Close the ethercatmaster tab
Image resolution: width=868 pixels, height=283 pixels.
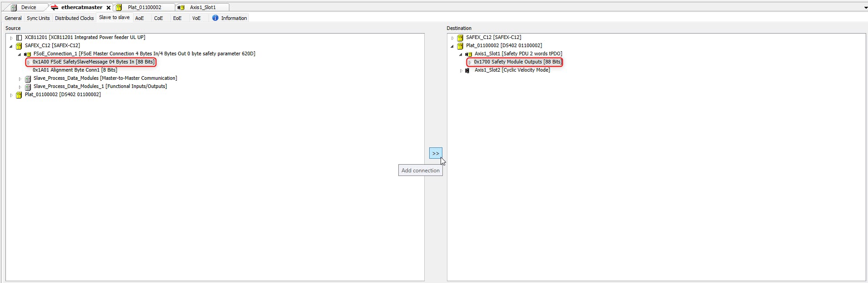tap(109, 8)
